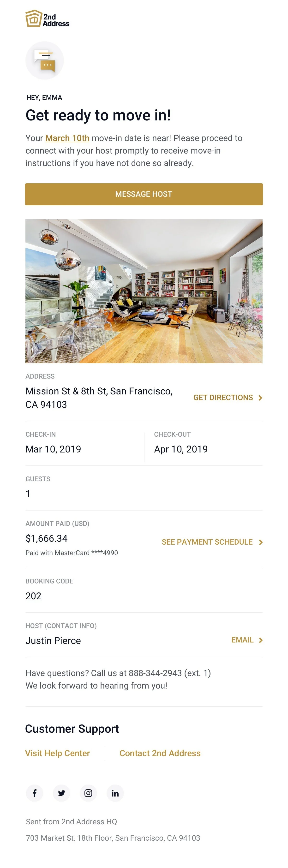Email host Justin Pierce

(242, 640)
